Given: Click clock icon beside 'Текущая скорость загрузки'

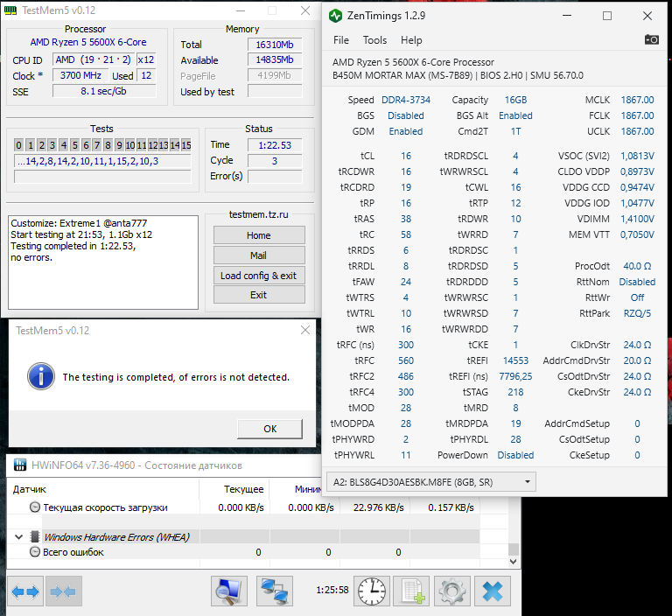Looking at the screenshot, I should click(x=35, y=507).
